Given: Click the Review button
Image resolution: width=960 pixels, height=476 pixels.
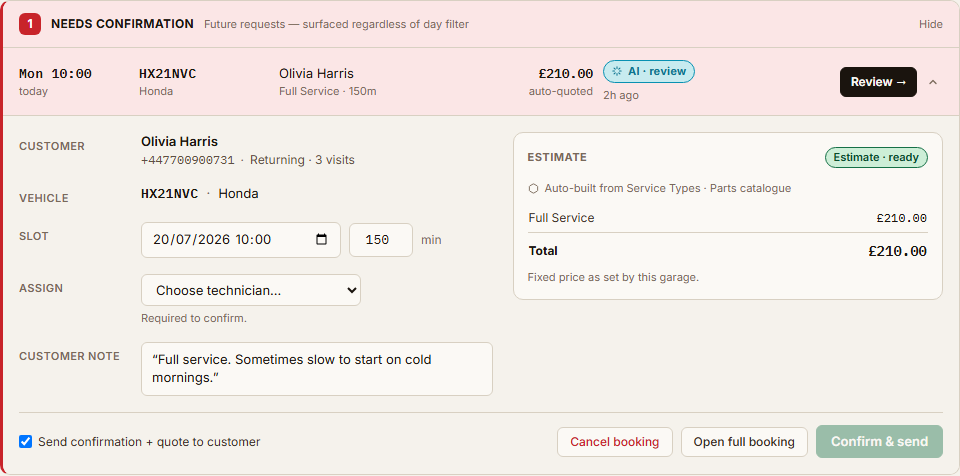Looking at the screenshot, I should click(878, 82).
